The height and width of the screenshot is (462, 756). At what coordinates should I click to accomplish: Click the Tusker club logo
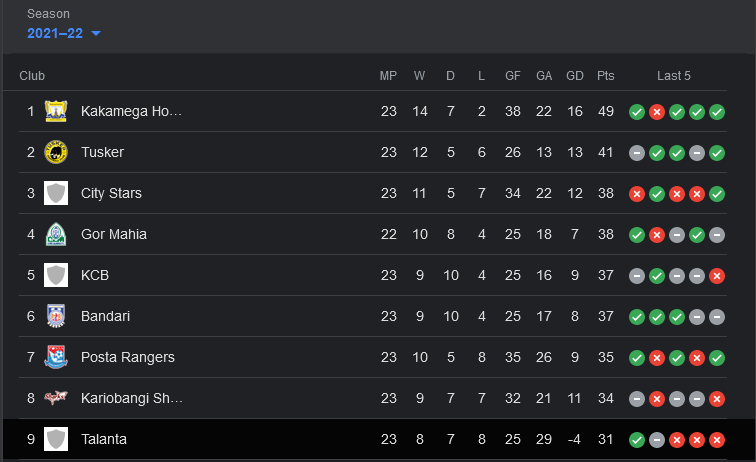click(x=56, y=152)
